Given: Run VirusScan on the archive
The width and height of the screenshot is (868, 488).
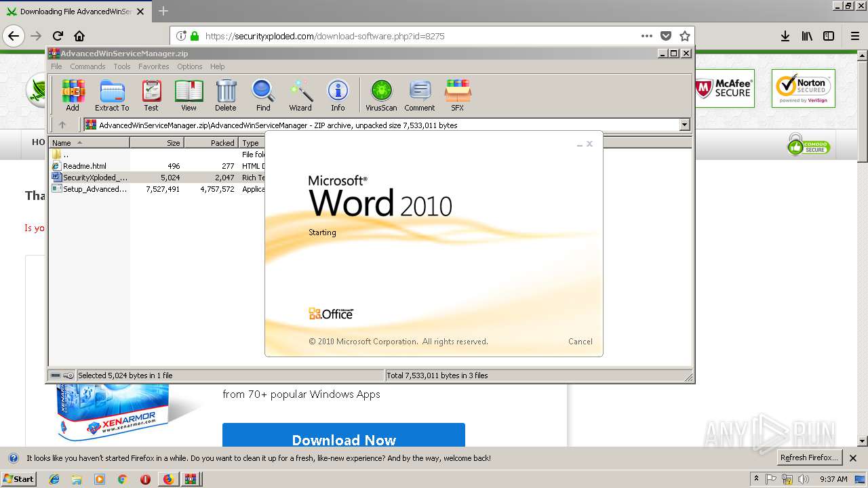Looking at the screenshot, I should (x=381, y=96).
